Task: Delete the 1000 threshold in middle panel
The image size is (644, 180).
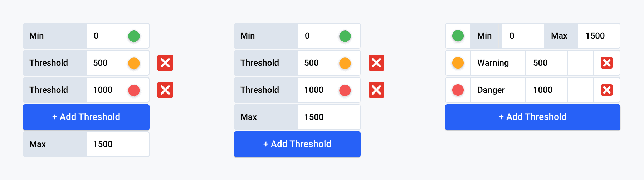Action: pos(376,90)
